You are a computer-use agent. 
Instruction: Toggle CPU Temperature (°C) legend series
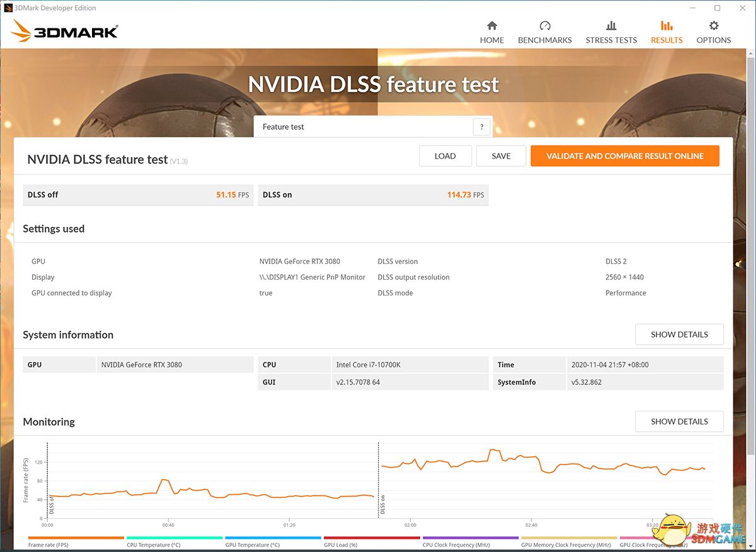click(x=175, y=542)
